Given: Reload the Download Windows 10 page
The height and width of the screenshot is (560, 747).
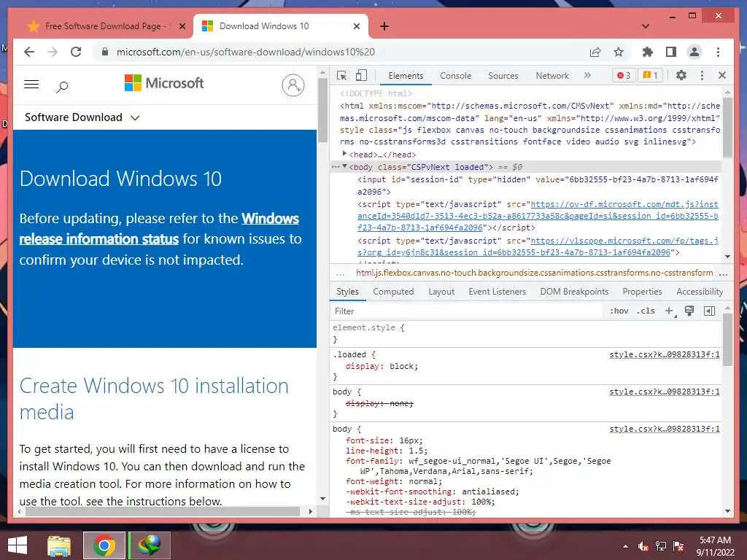Looking at the screenshot, I should [x=76, y=52].
